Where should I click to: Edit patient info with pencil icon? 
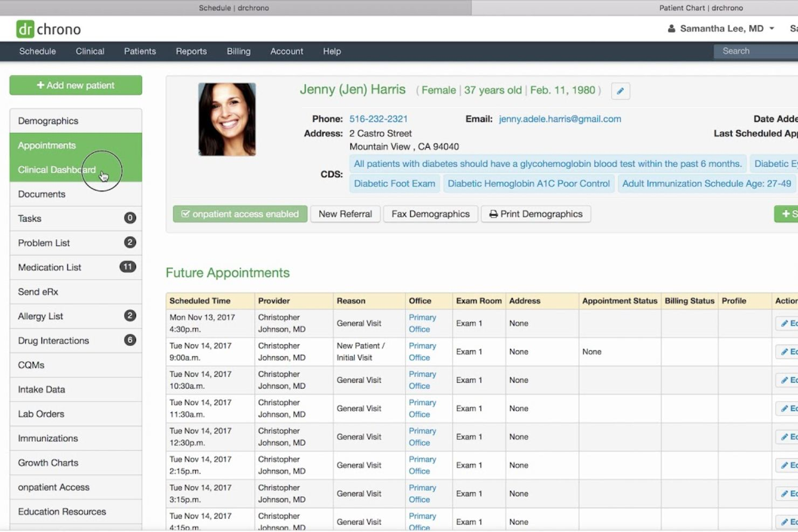(x=620, y=91)
